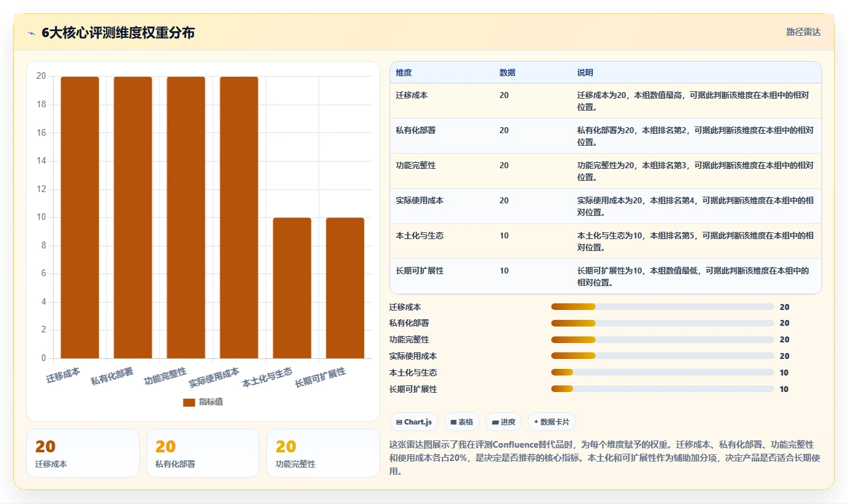Image resolution: width=848 pixels, height=504 pixels.
Task: Click the 维度 column header
Action: coord(403,73)
